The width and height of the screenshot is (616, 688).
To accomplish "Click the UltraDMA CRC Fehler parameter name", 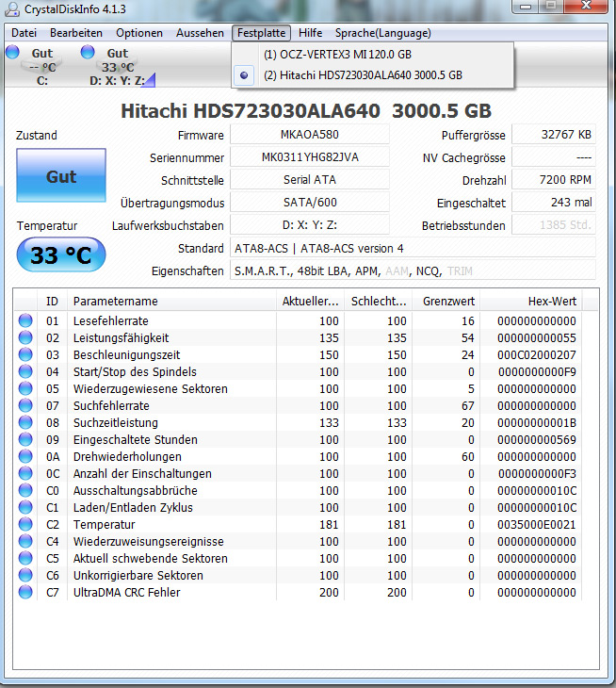I will [127, 593].
